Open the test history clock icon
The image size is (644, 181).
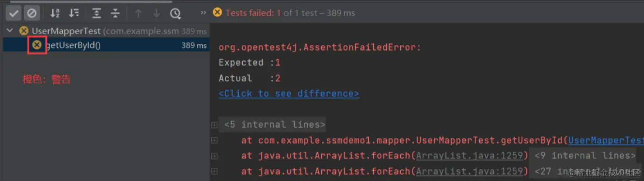(x=176, y=13)
